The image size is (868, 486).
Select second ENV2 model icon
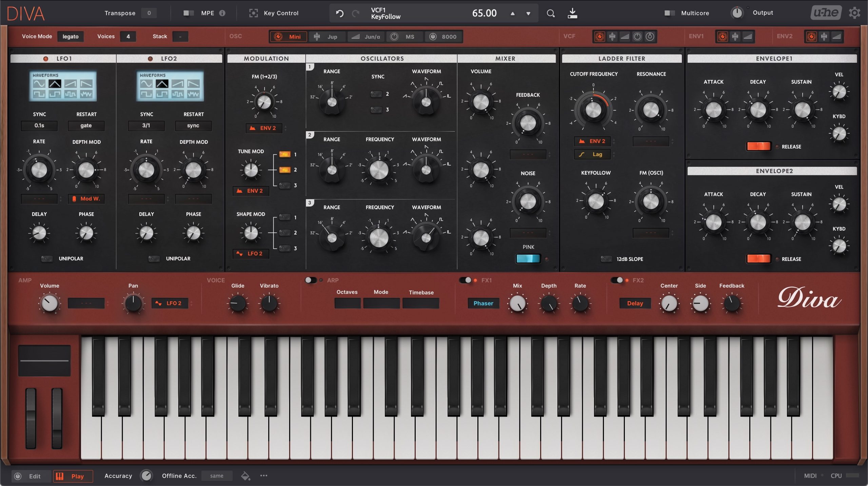824,36
